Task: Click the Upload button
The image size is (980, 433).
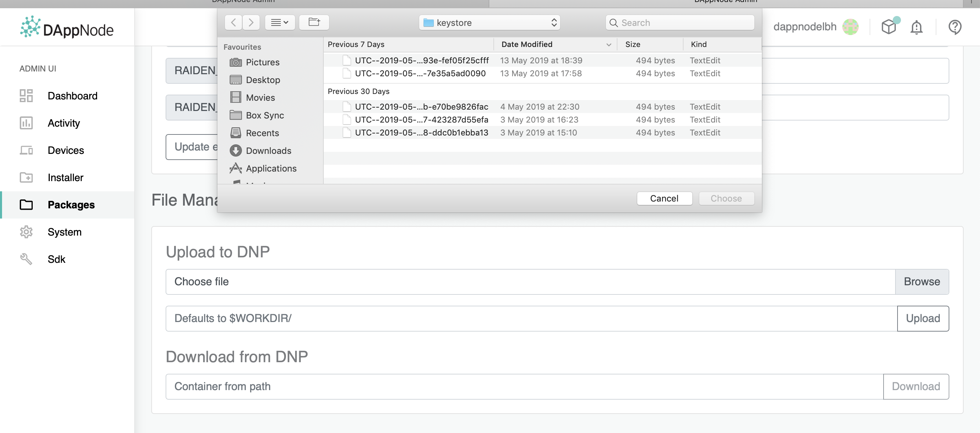Action: coord(922,319)
